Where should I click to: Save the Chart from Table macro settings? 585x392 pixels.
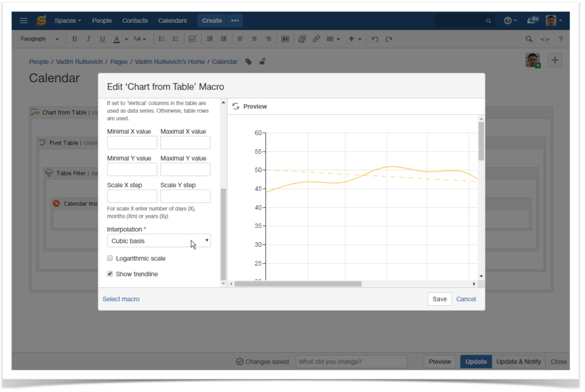(439, 299)
